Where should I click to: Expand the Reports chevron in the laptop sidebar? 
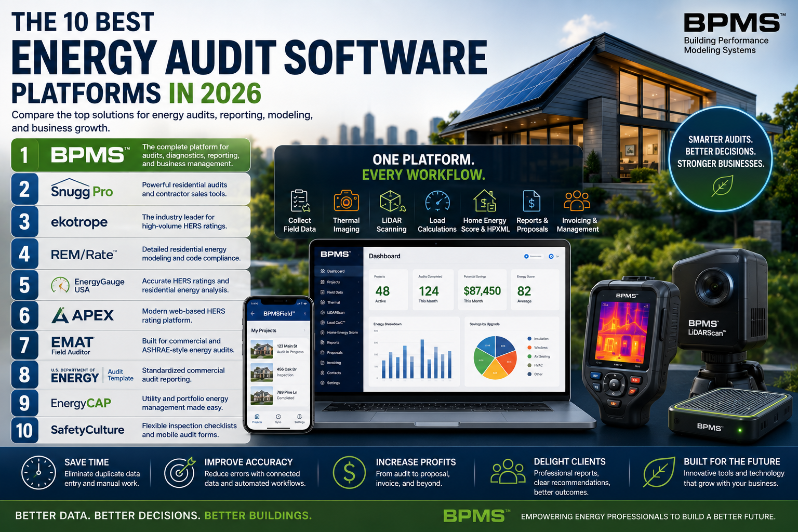click(x=358, y=343)
